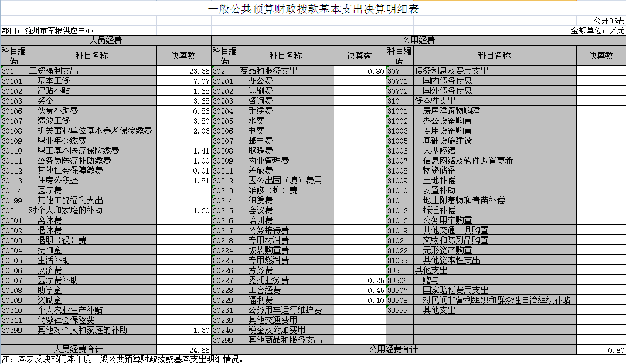
Task: Select code cell 30103
Action: 14,101
